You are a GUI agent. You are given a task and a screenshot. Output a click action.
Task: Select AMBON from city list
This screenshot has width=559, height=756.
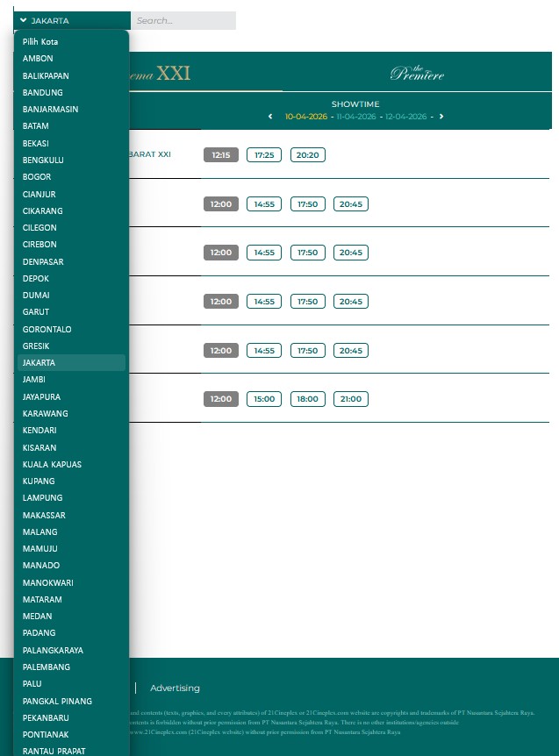[71, 59]
